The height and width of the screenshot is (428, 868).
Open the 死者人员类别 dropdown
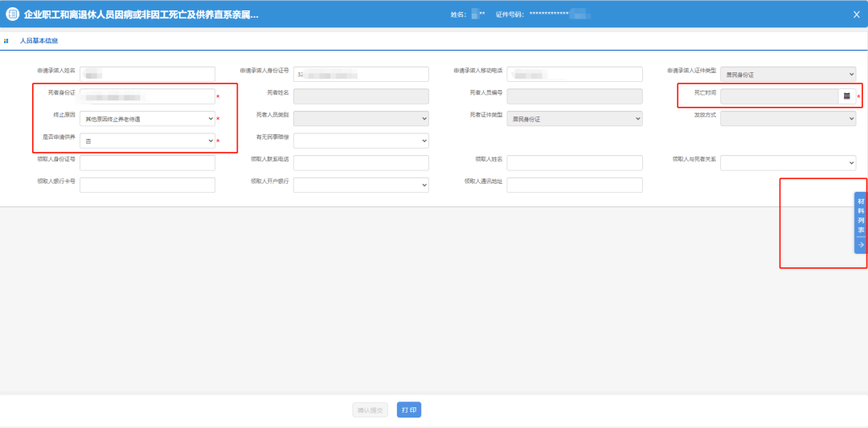click(361, 118)
